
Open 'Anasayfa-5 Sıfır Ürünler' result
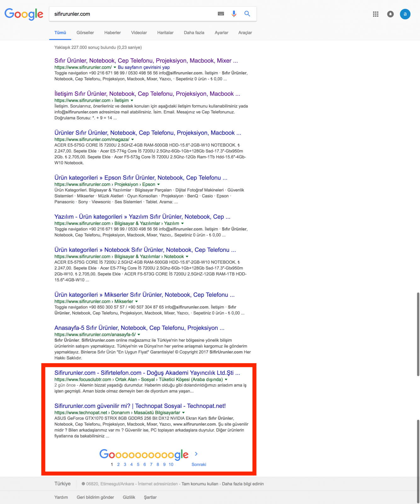140,328
